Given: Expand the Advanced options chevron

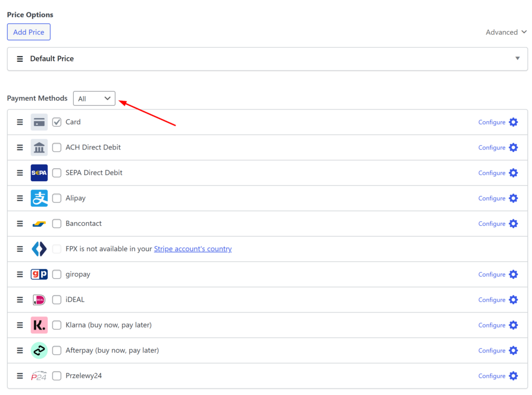Looking at the screenshot, I should click(524, 32).
